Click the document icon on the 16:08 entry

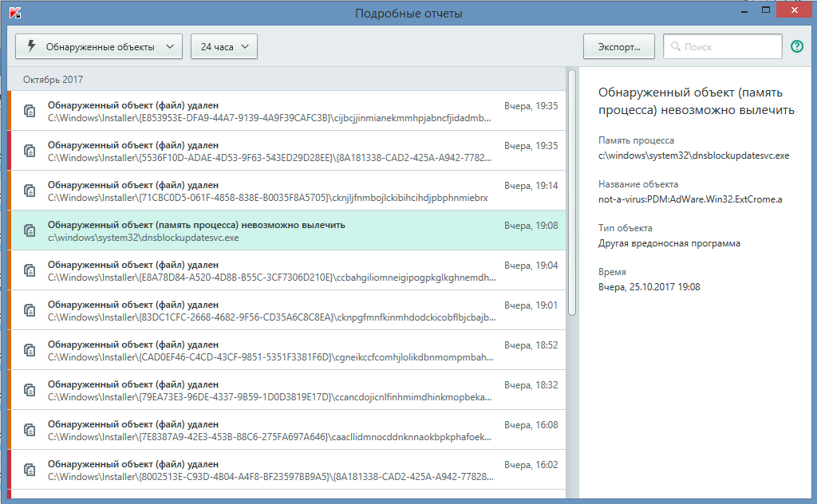(x=30, y=430)
